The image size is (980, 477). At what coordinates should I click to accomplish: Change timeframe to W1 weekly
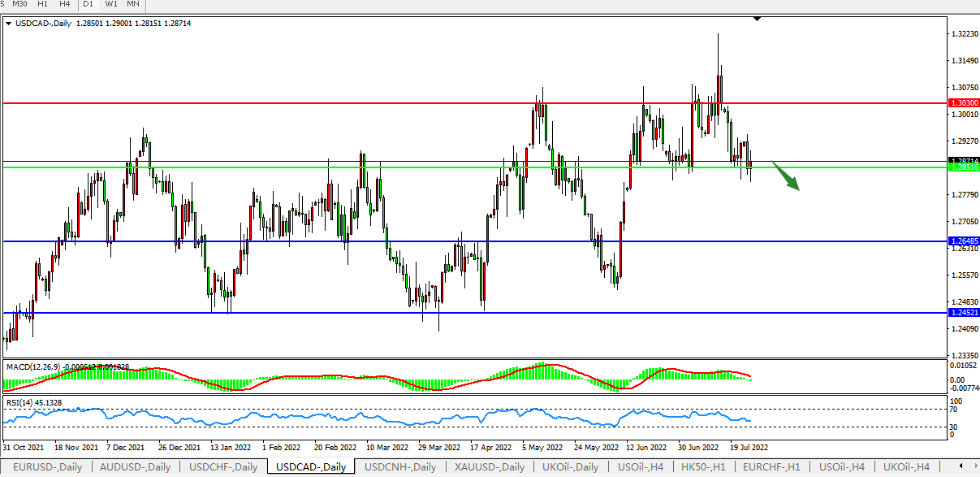click(110, 4)
